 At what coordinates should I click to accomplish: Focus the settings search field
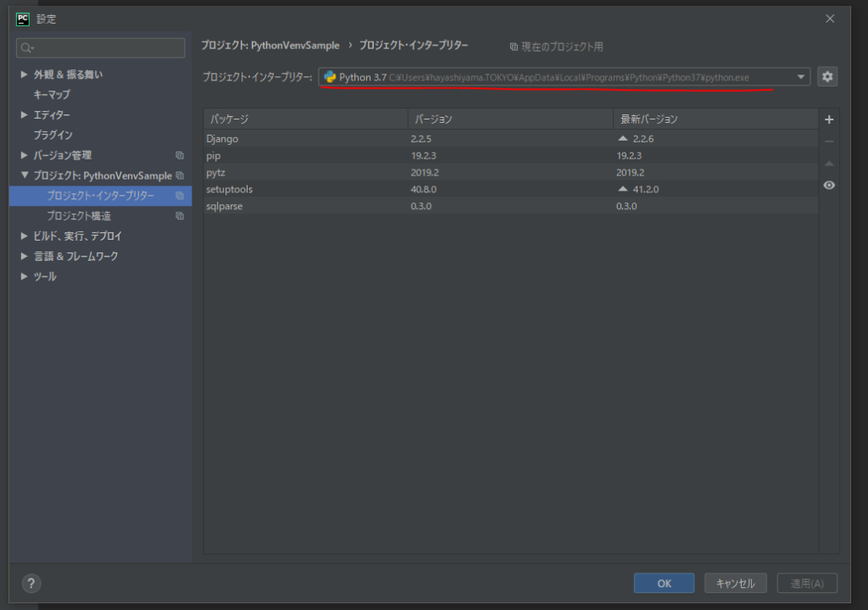[x=101, y=48]
